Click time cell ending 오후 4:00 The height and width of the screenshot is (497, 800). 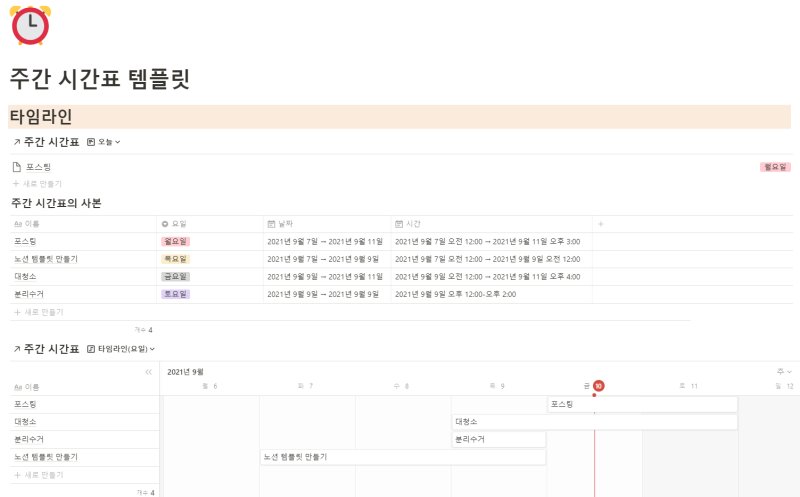491,277
